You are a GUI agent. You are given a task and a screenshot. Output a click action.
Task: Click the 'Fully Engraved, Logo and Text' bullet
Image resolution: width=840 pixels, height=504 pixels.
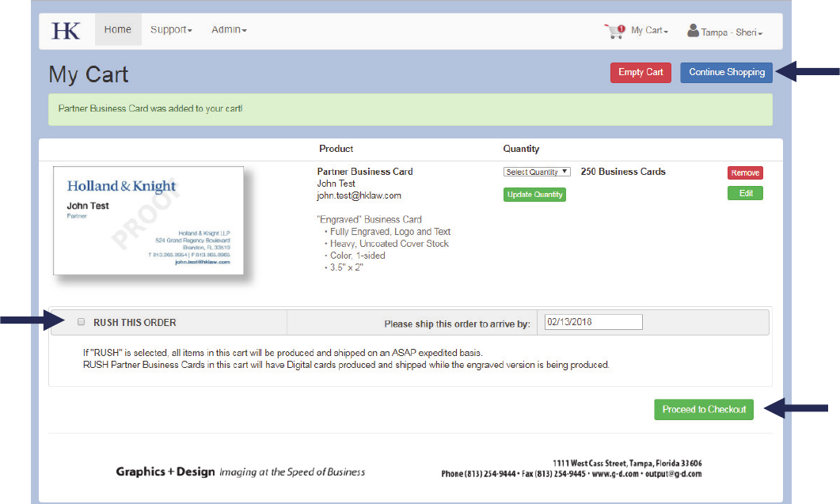[x=390, y=231]
